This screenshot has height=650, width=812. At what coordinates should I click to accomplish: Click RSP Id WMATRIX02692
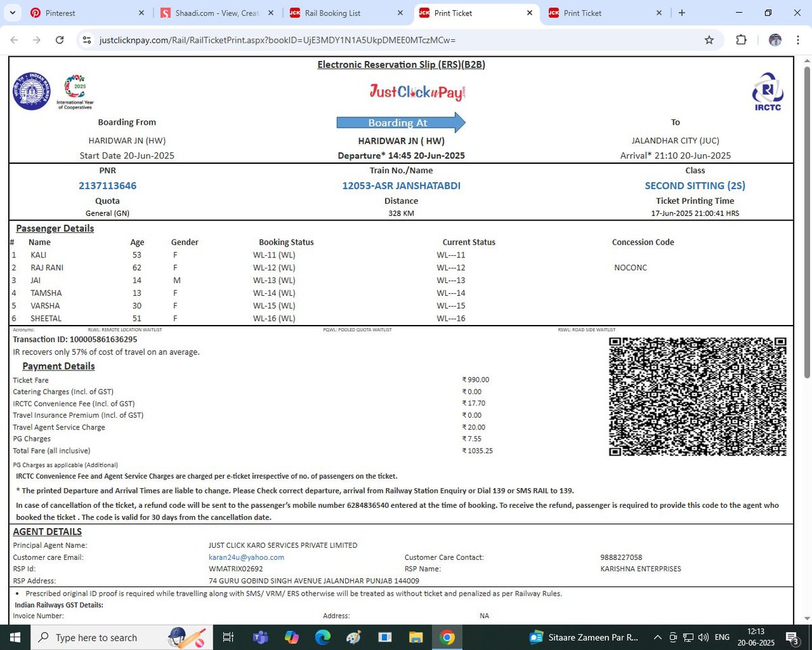click(x=235, y=569)
